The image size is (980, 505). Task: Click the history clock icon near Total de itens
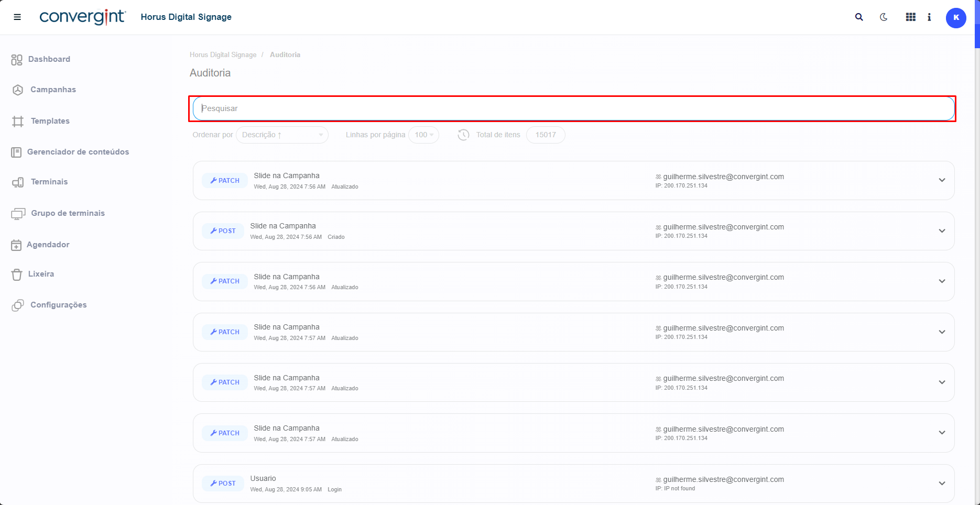pos(463,135)
